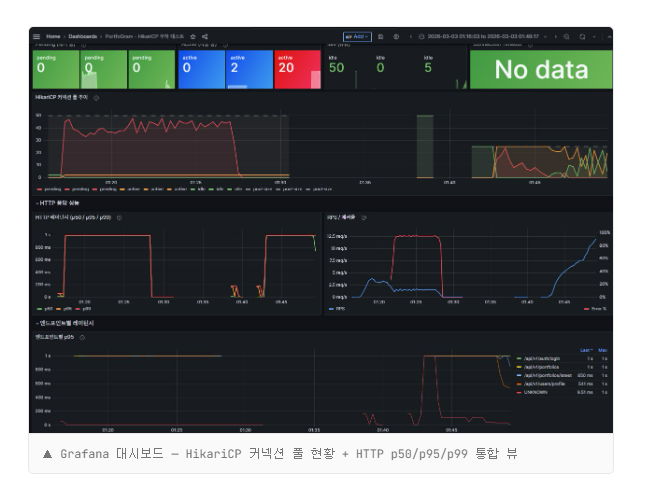Click the PortfoGram HikariCP dashboard title breadcrumb
Viewport: 648px width, 487px height.
click(x=144, y=36)
